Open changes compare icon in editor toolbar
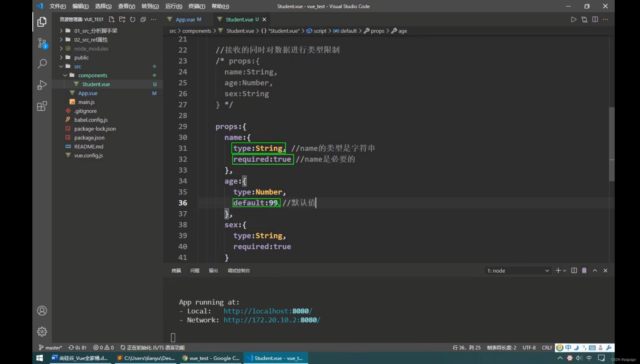 [x=584, y=19]
